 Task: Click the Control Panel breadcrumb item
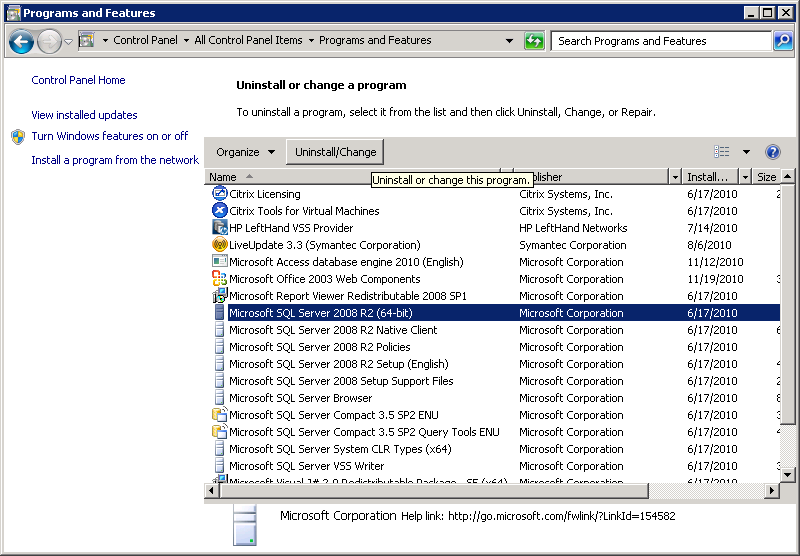145,41
